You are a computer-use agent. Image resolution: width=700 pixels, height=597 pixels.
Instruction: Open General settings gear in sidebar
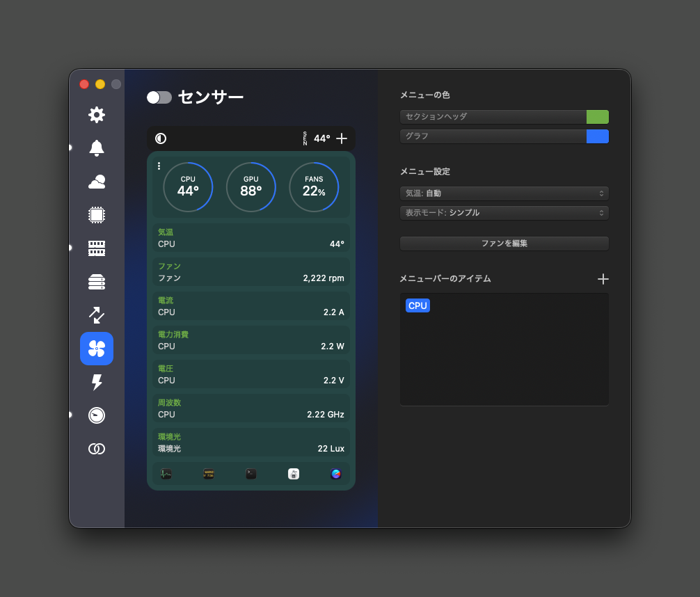pyautogui.click(x=97, y=115)
